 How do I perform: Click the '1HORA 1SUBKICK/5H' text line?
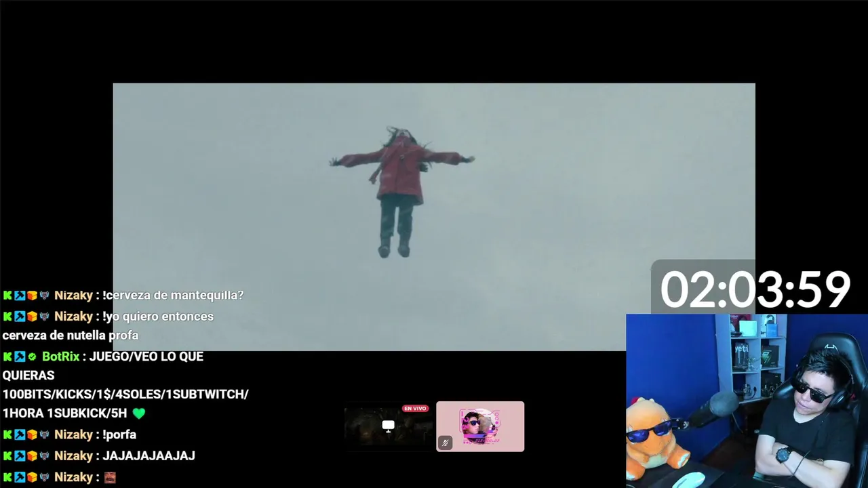coord(64,413)
